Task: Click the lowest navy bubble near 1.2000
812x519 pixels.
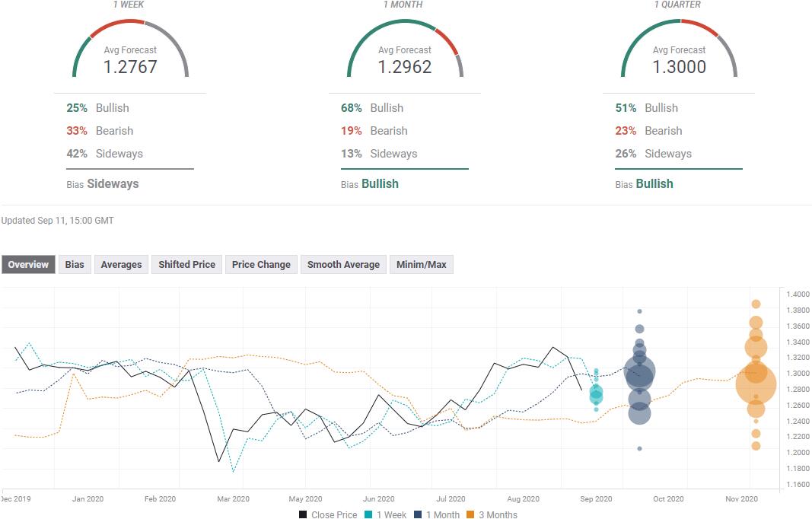Action: [x=639, y=448]
